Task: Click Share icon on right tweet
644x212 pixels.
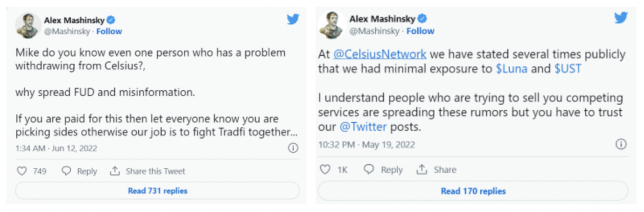Action: (422, 169)
